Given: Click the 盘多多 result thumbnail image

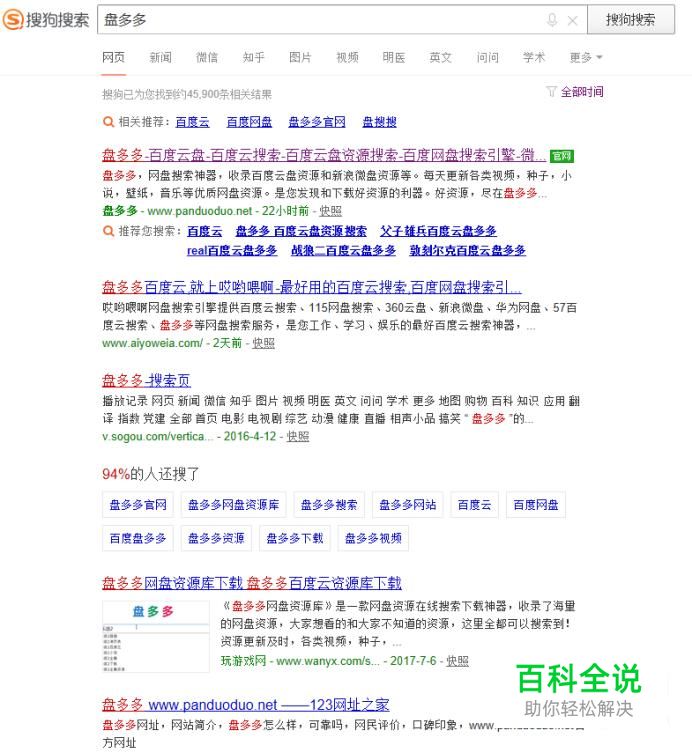Looking at the screenshot, I should tap(156, 636).
